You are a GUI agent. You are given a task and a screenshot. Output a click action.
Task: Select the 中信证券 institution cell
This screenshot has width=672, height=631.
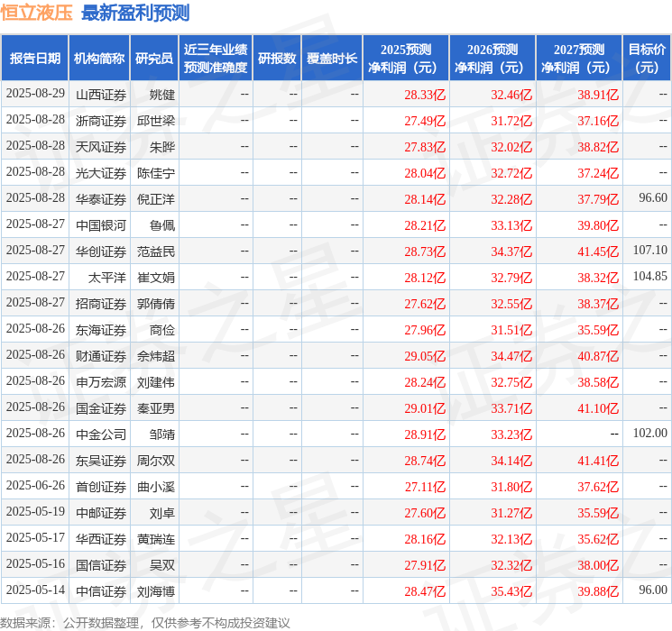point(101,591)
